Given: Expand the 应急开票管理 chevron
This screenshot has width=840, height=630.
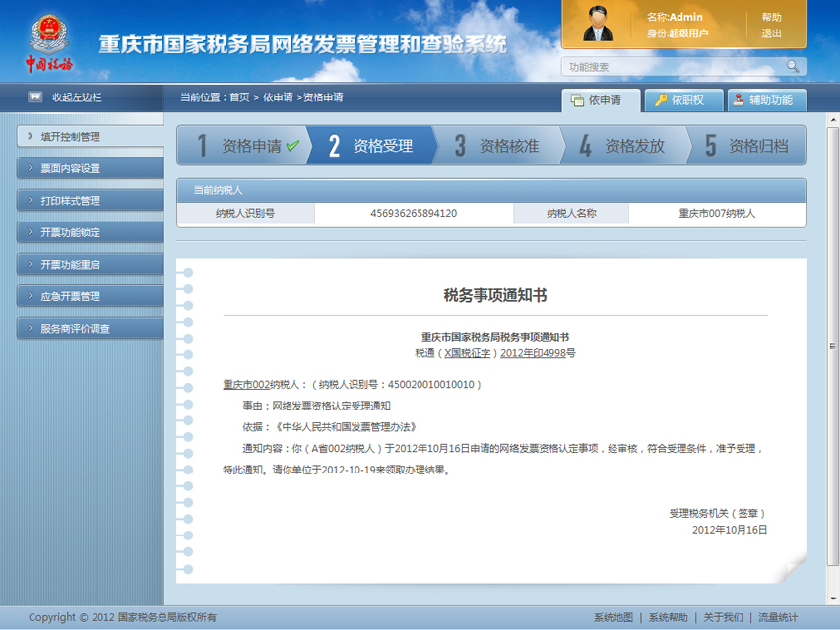Looking at the screenshot, I should click(30, 295).
